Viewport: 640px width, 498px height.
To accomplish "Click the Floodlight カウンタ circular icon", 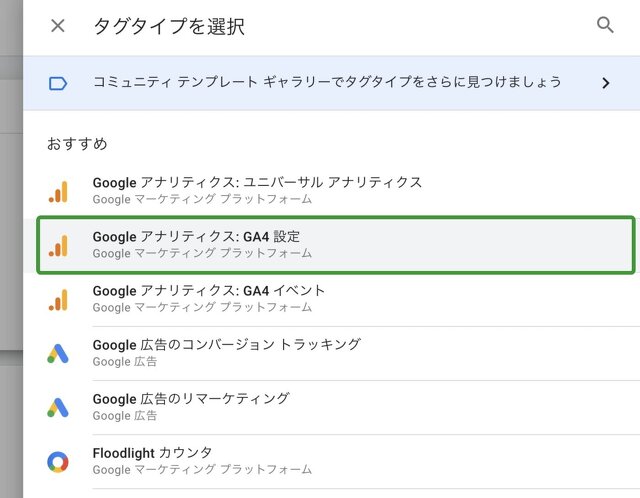I will coord(58,461).
